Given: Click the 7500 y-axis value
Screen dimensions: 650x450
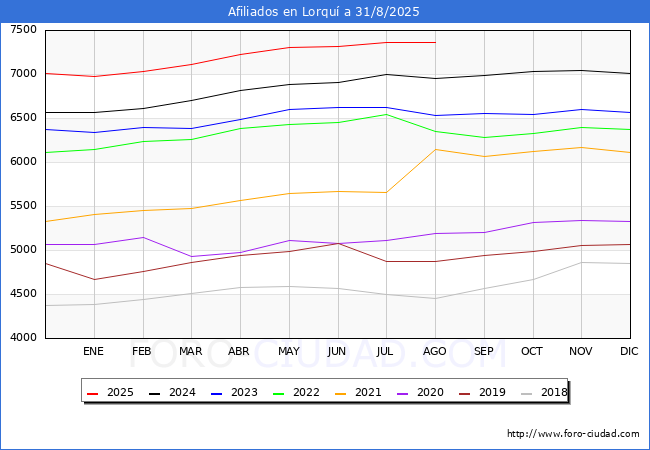Looking at the screenshot, I should pos(24,30).
